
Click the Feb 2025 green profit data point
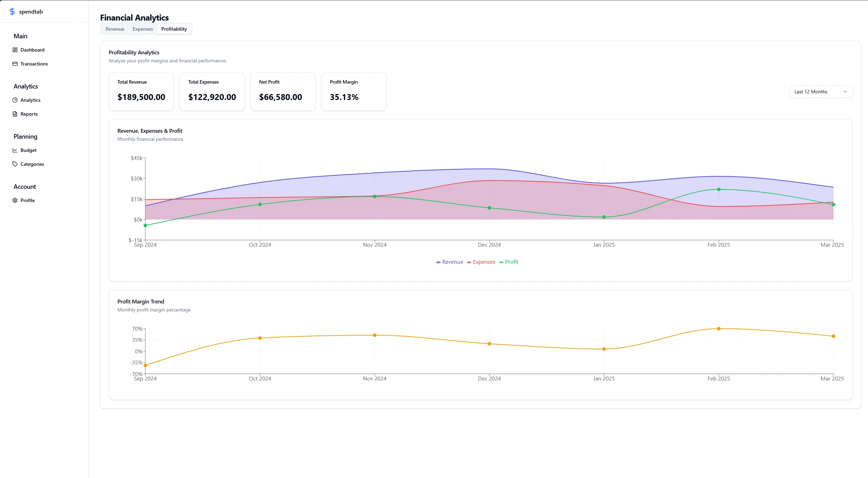pyautogui.click(x=719, y=190)
